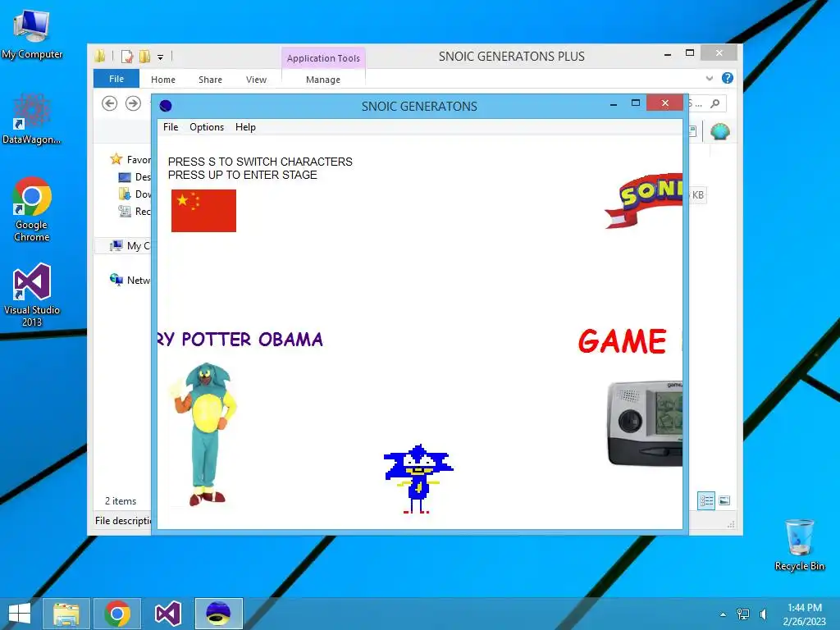
Task: Click the globe icon in Explorer toolbar
Action: (720, 131)
